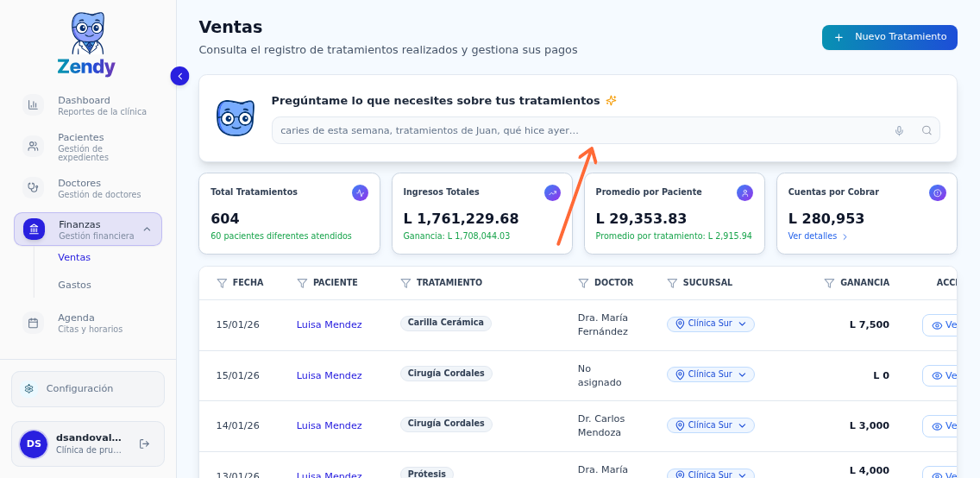Click the filter icon for PACIENTE column
Image resolution: width=980 pixels, height=478 pixels.
(302, 283)
